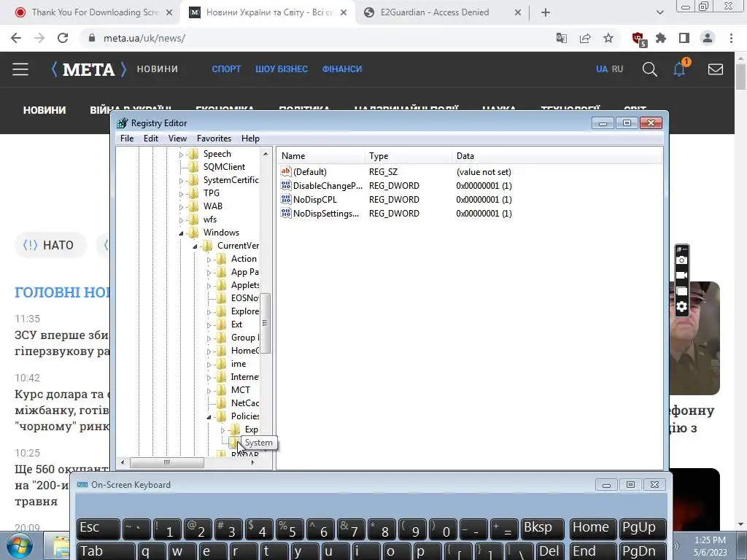Open screen recorder settings gear
This screenshot has height=560, width=747.
click(682, 307)
